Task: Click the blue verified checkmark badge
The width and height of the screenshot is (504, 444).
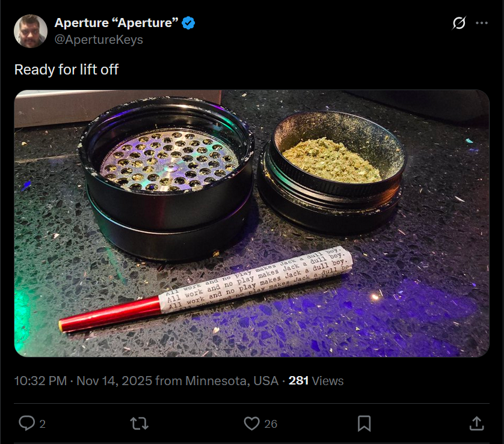Action: coord(188,23)
